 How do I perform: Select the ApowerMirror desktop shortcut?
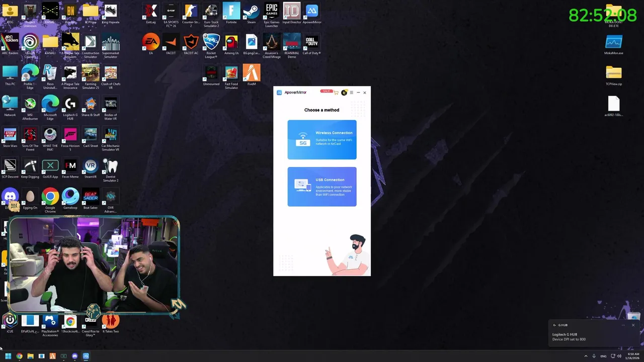coord(312,14)
